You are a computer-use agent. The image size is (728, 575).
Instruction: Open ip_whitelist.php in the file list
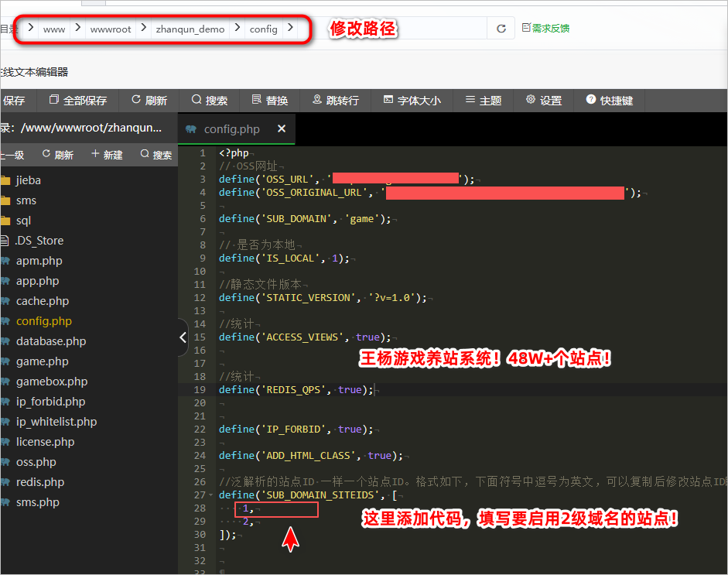[56, 422]
